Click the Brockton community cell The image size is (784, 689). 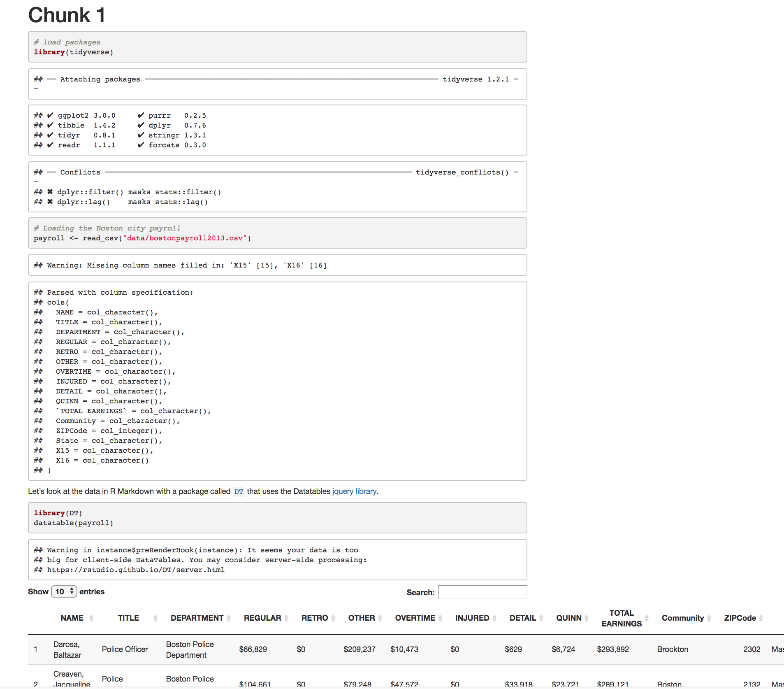tap(673, 649)
